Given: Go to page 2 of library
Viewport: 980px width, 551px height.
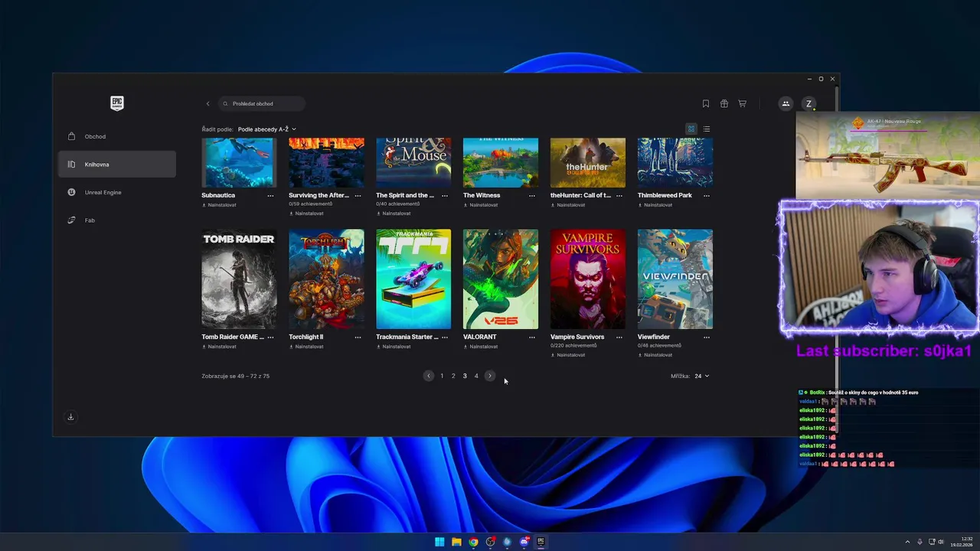Looking at the screenshot, I should click(x=453, y=376).
